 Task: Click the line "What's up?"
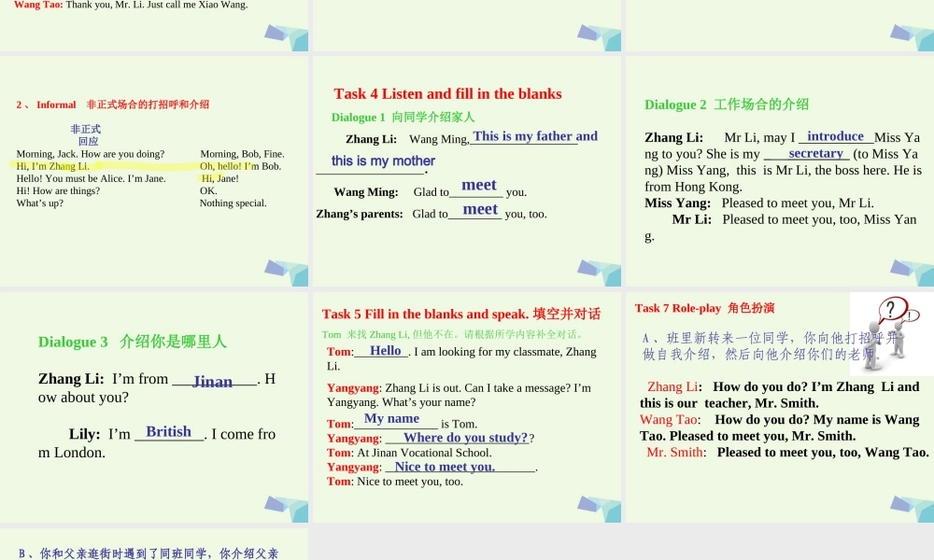(x=40, y=203)
